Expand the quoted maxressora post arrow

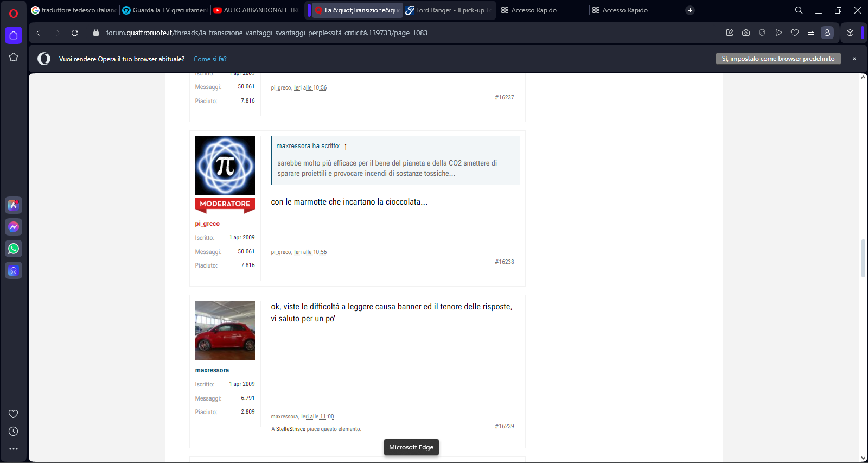[346, 147]
